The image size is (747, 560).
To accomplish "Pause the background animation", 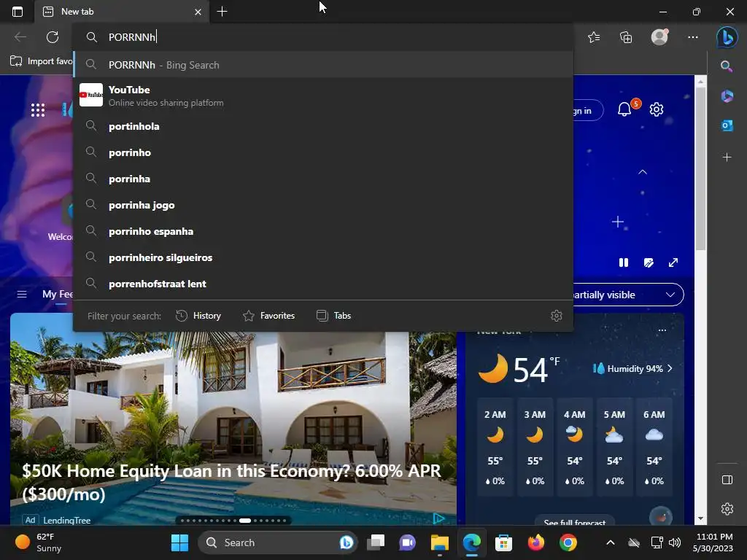I will pyautogui.click(x=624, y=262).
